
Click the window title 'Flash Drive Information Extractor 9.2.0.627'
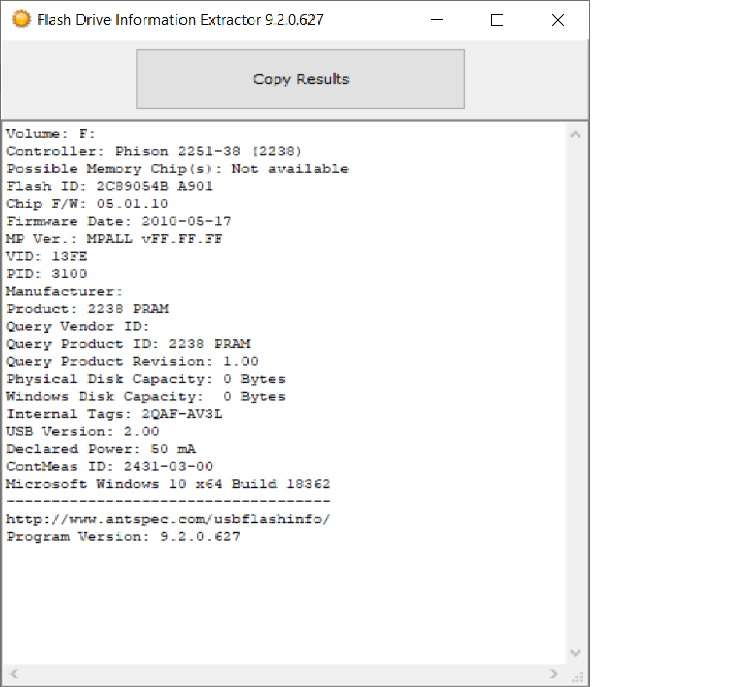coord(180,20)
